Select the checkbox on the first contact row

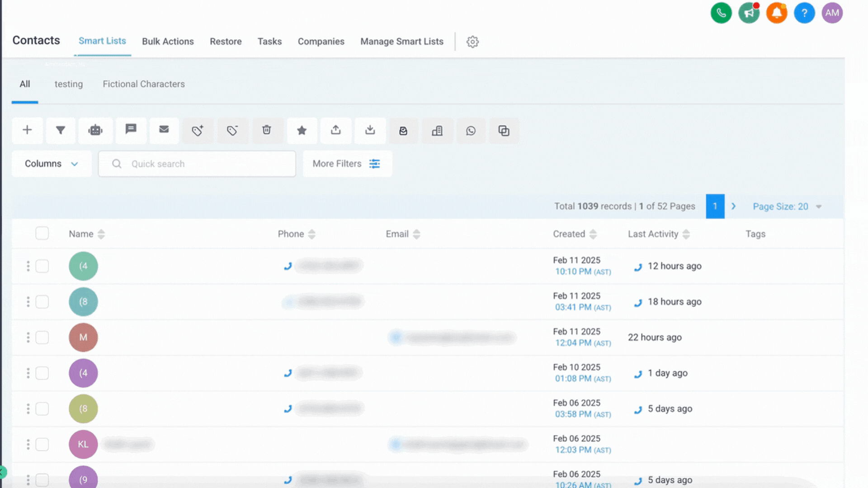[42, 266]
